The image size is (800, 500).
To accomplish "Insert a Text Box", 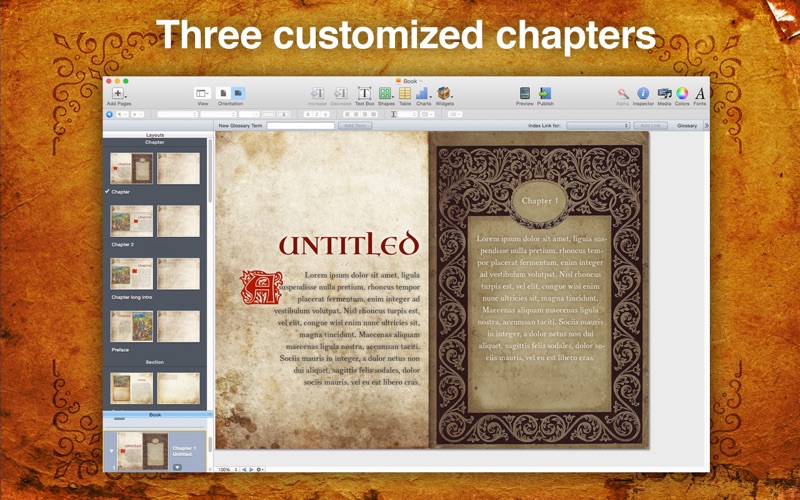I will 364,93.
